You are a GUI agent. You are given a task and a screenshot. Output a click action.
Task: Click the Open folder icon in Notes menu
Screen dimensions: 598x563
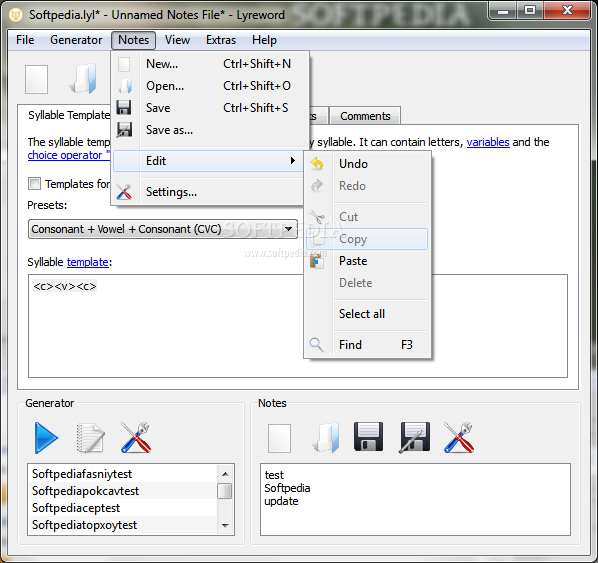tap(125, 86)
